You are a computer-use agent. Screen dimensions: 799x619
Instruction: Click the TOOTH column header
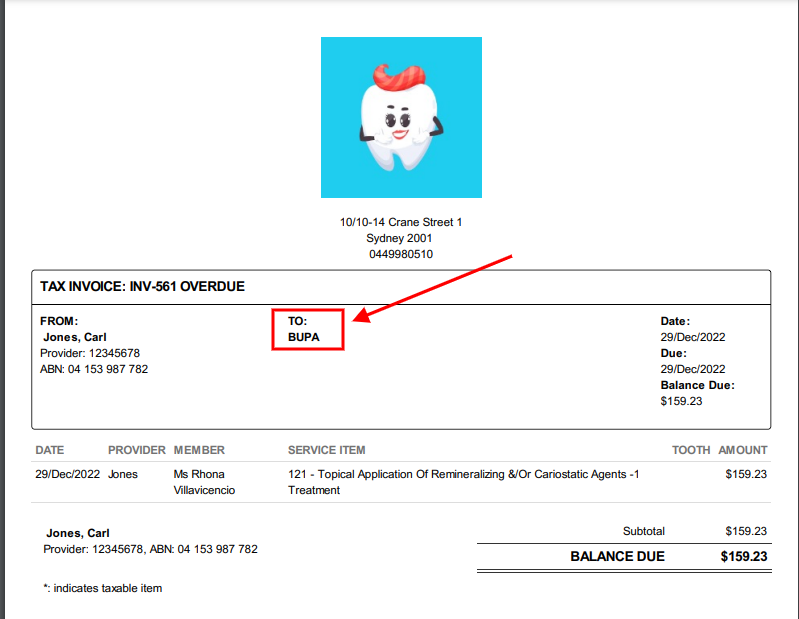[691, 450]
